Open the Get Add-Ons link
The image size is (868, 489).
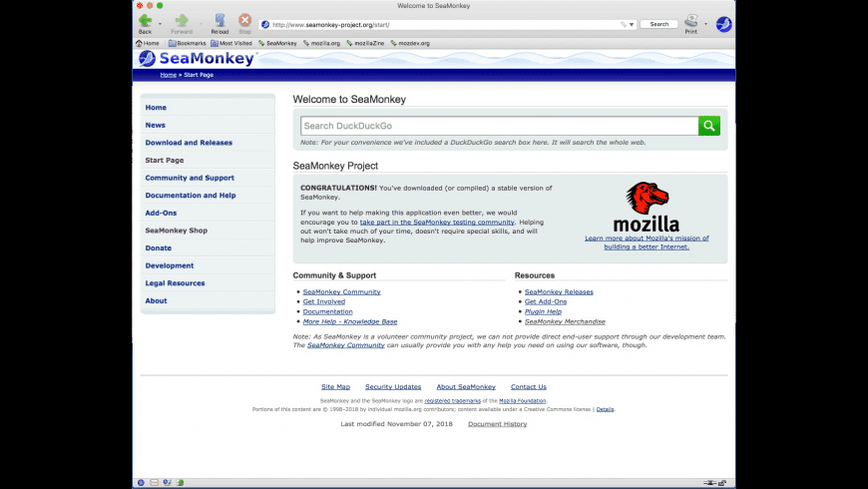tap(546, 301)
